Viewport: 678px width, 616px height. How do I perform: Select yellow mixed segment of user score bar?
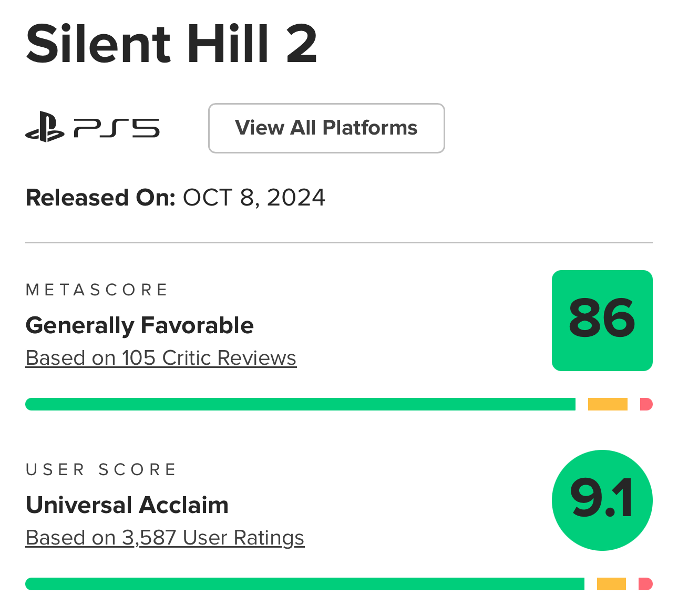611,584
